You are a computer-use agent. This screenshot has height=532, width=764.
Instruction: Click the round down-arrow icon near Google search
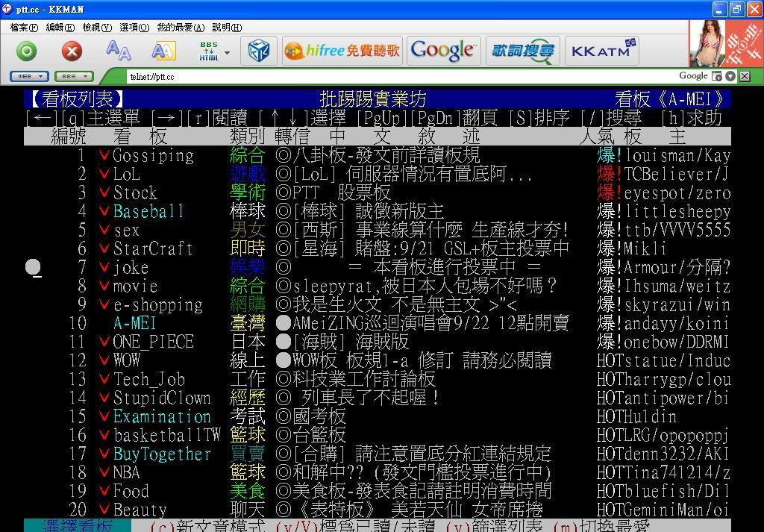(730, 76)
